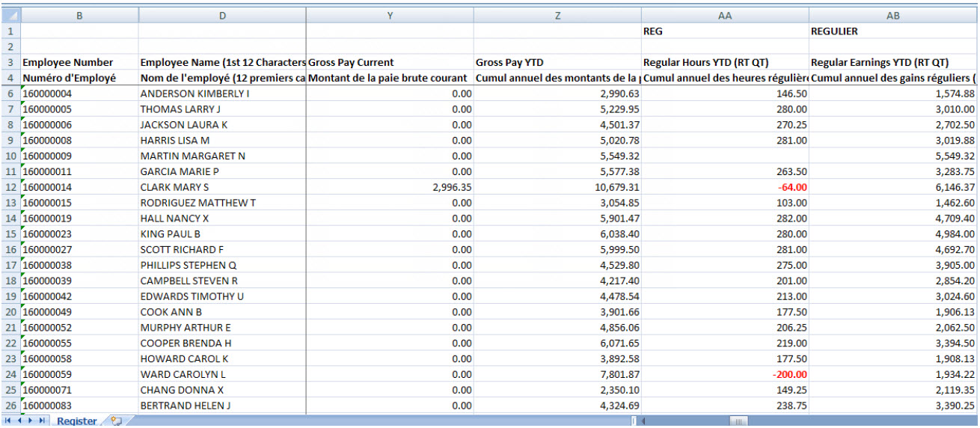The image size is (980, 428).
Task: Jump to the last sheet using navigation arrow
Action: (x=41, y=421)
